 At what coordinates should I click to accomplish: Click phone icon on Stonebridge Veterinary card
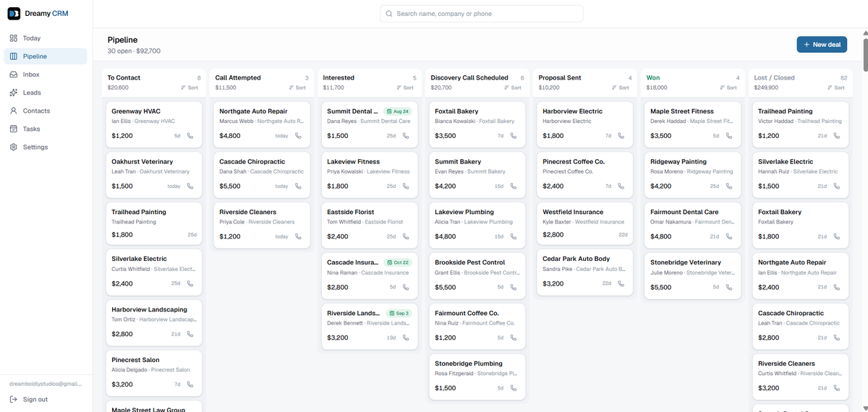click(x=729, y=287)
